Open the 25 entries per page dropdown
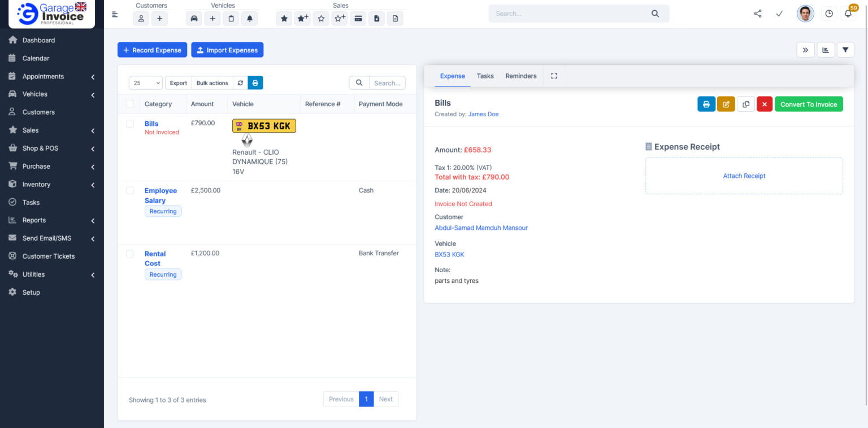The image size is (868, 428). point(145,83)
